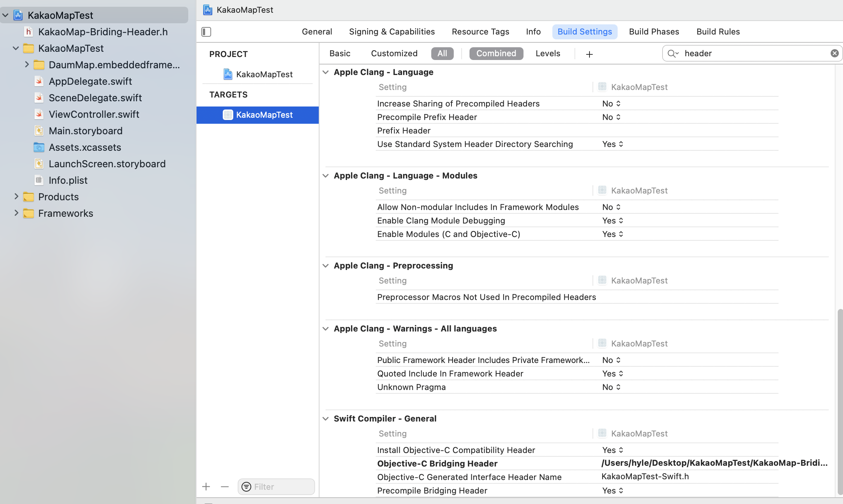The height and width of the screenshot is (504, 843).
Task: Click the KakaoMapTest project icon in navigator
Action: pyautogui.click(x=18, y=15)
